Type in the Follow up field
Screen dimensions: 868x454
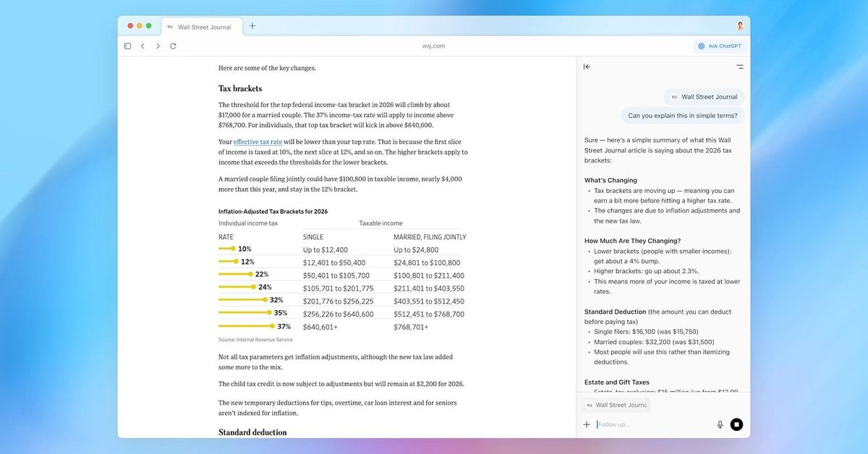point(651,424)
